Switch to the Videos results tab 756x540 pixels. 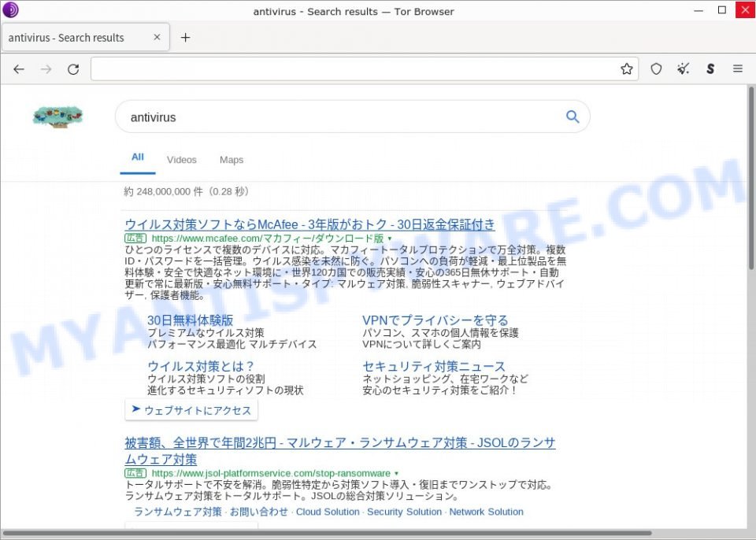tap(182, 160)
